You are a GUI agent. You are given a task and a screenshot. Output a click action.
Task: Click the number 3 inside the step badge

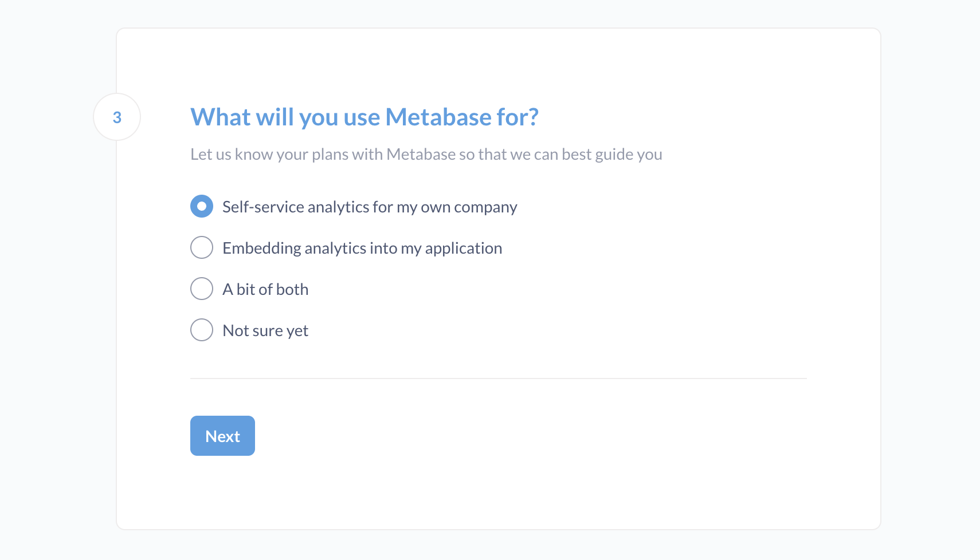coord(117,117)
